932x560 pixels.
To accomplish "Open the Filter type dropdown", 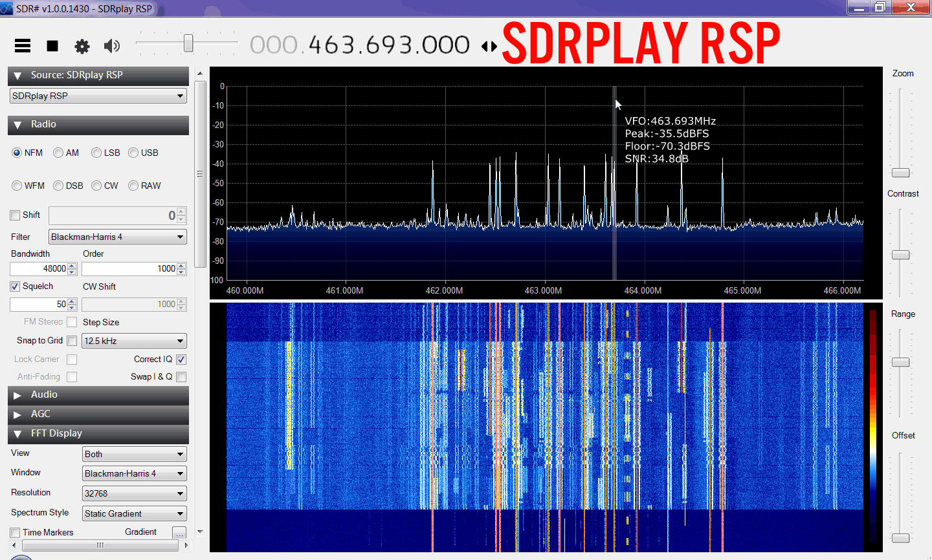I will point(117,237).
